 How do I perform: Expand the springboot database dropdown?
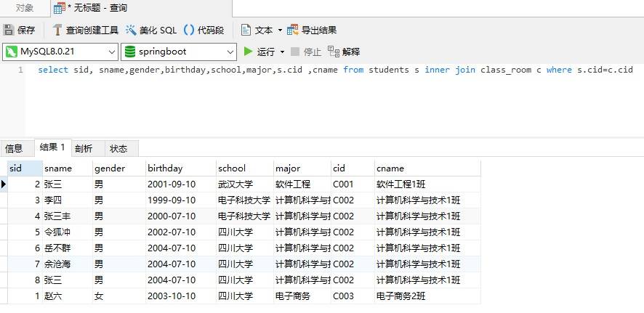point(230,52)
